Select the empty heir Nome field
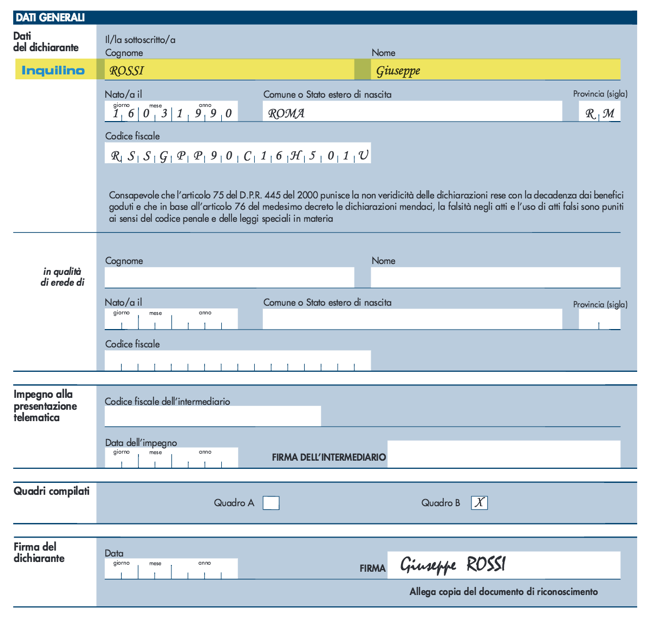 click(x=495, y=277)
